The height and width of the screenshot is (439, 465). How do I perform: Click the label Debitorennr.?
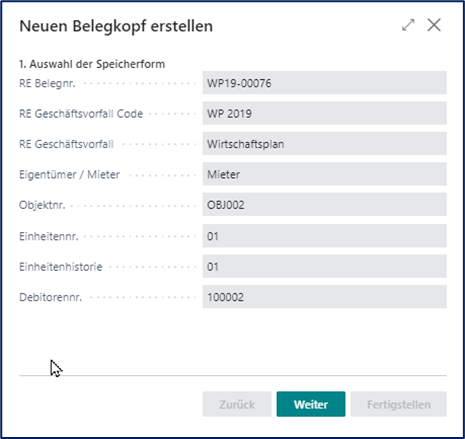[x=50, y=297]
